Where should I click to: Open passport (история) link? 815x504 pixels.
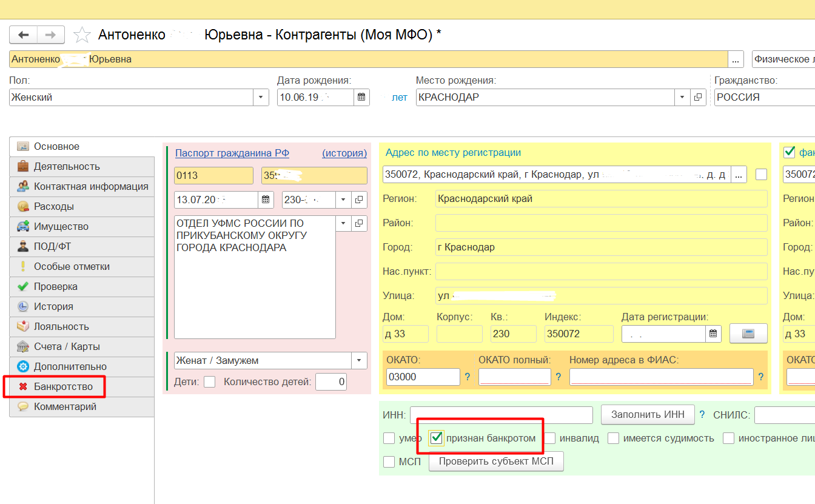[344, 153]
